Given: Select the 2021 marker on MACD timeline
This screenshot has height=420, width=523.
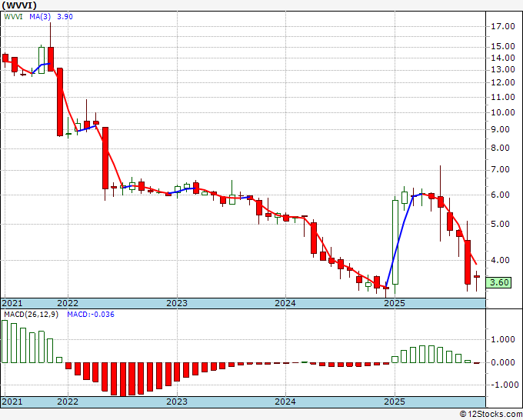Looking at the screenshot, I should click(12, 402).
